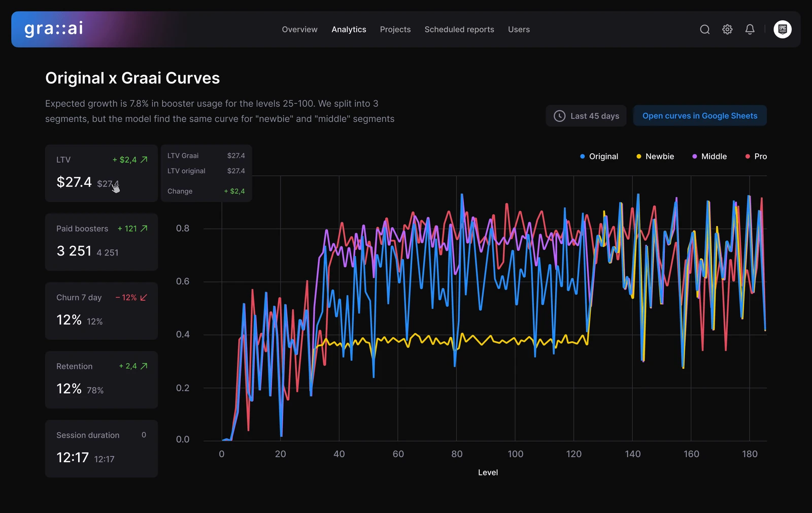The image size is (812, 513).
Task: Open the Epic user profile avatar
Action: [x=783, y=29]
